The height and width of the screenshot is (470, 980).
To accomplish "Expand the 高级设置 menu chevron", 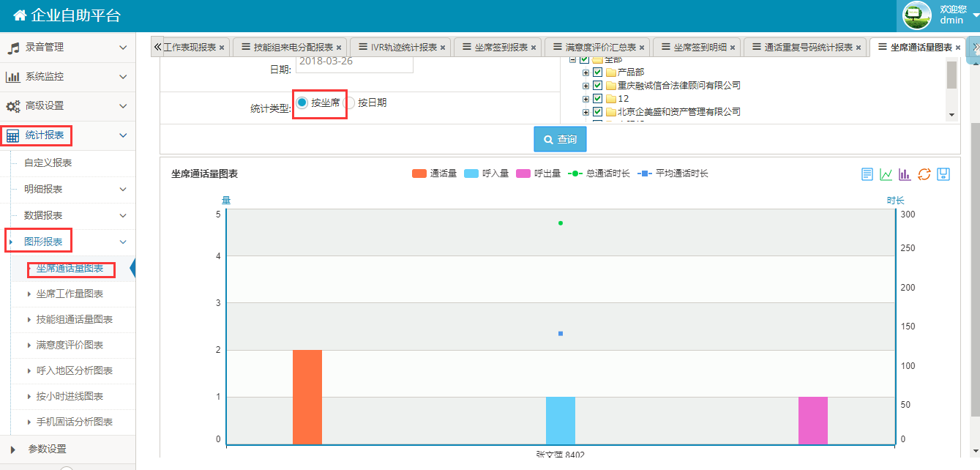I will [123, 106].
